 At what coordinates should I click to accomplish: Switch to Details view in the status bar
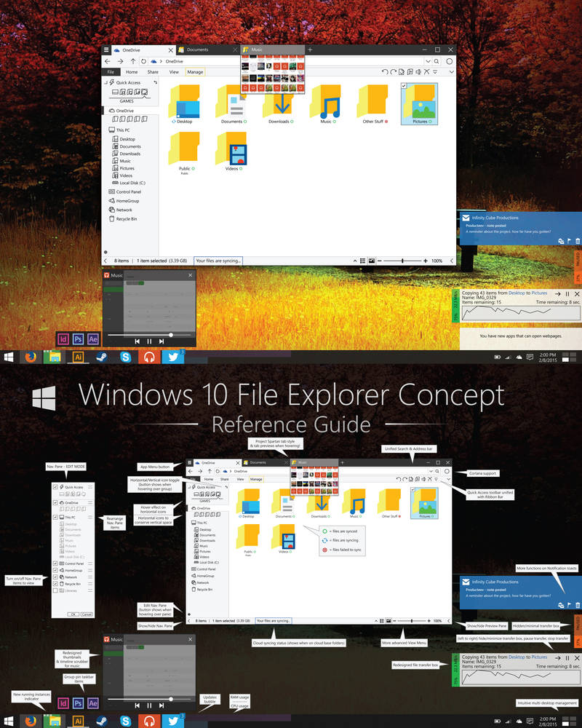[x=362, y=261]
